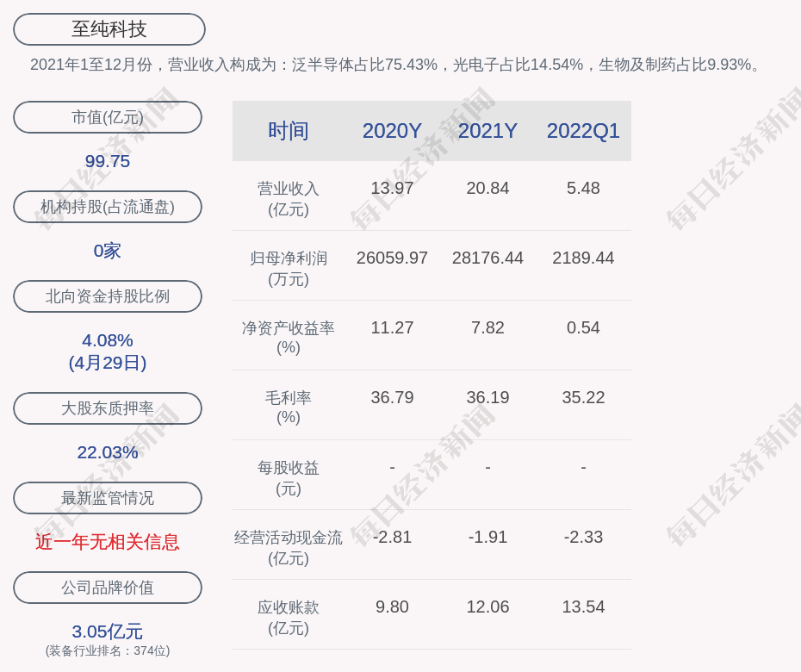
Task: Click the 2022Q1 应收账款 value 13.54
Action: (x=583, y=607)
